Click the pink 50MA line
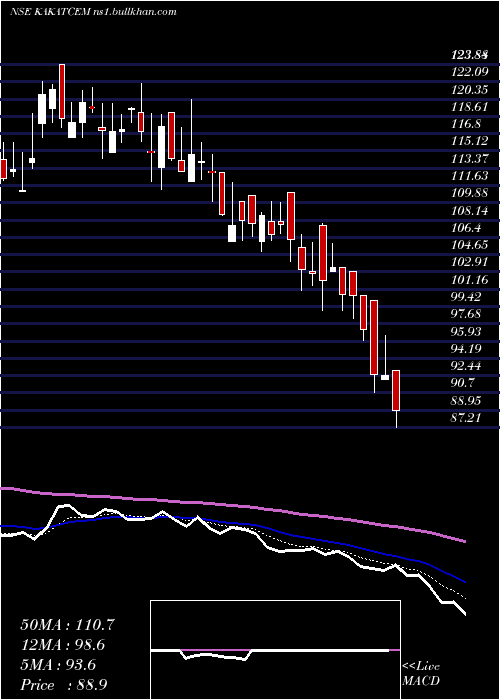Screen dimensions: 500x700 point(232,505)
